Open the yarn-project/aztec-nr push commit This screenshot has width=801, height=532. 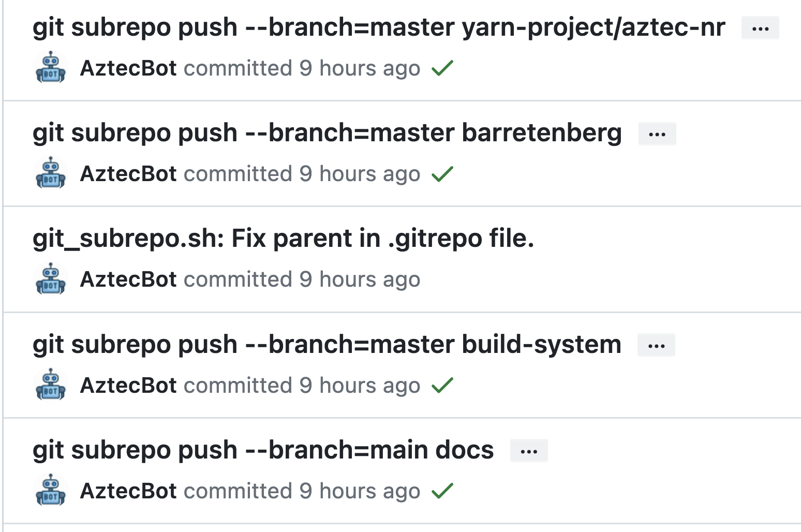pos(378,26)
